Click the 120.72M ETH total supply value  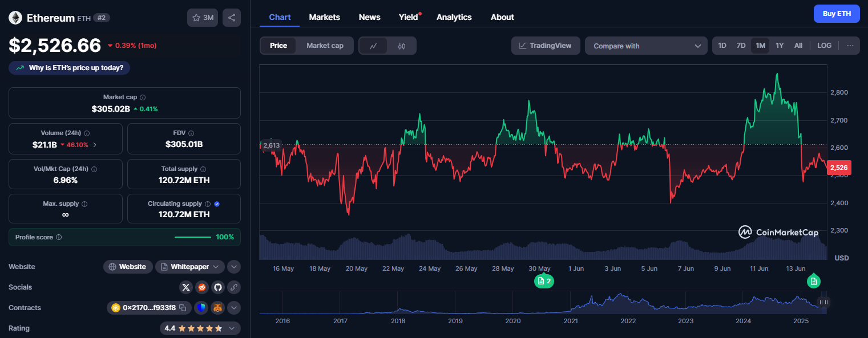click(184, 180)
